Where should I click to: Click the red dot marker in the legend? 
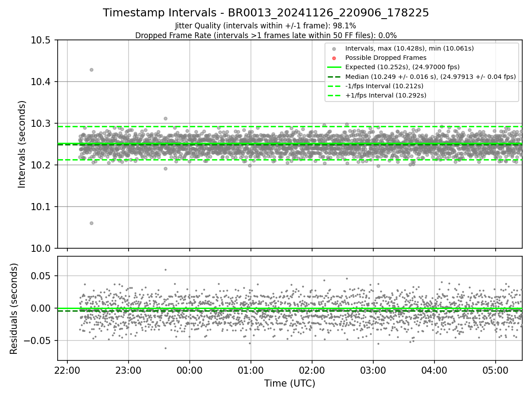(x=334, y=58)
